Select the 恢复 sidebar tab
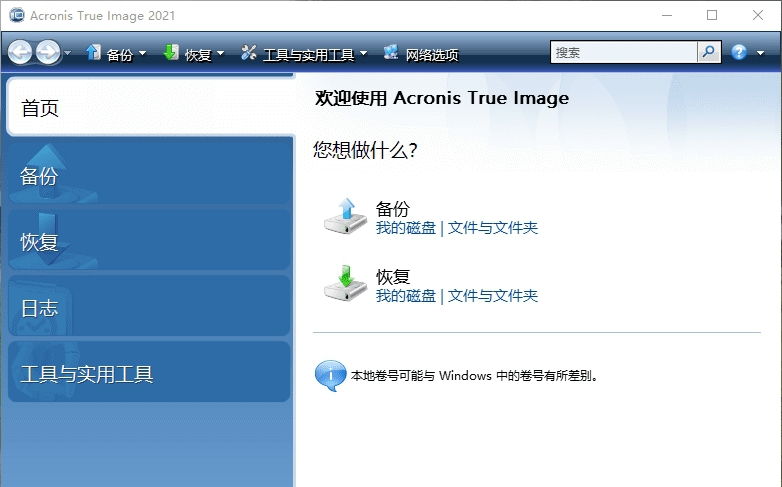Image resolution: width=782 pixels, height=487 pixels. coord(149,240)
